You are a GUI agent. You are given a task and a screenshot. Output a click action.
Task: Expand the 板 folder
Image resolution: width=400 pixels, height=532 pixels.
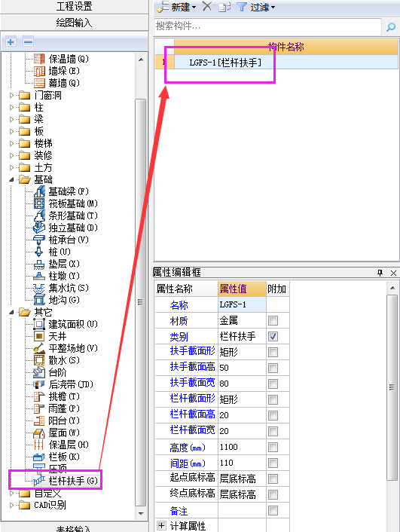11,131
